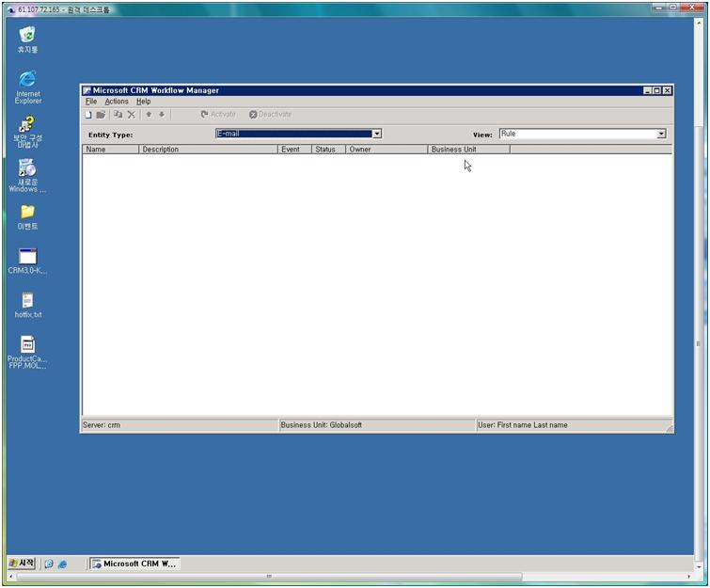Sort by the Owner column header
The image size is (710, 588).
[x=387, y=150]
